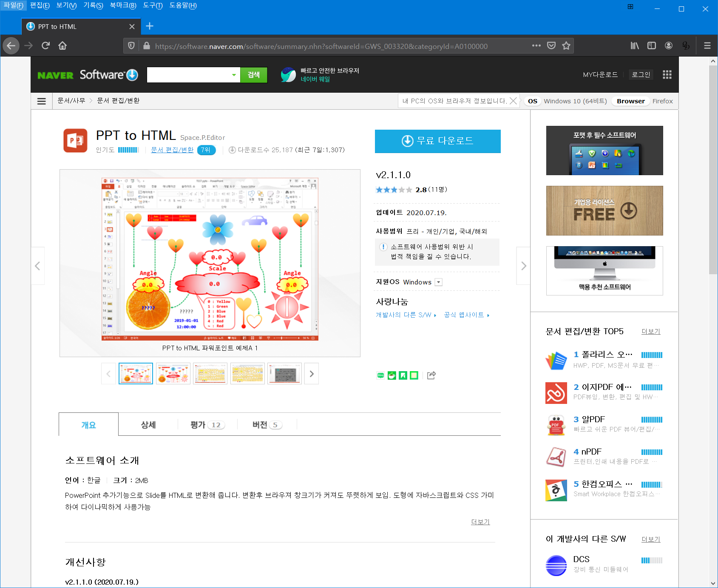Open the 기업용 라이선스 FREE banner
The image size is (718, 588).
(x=604, y=210)
